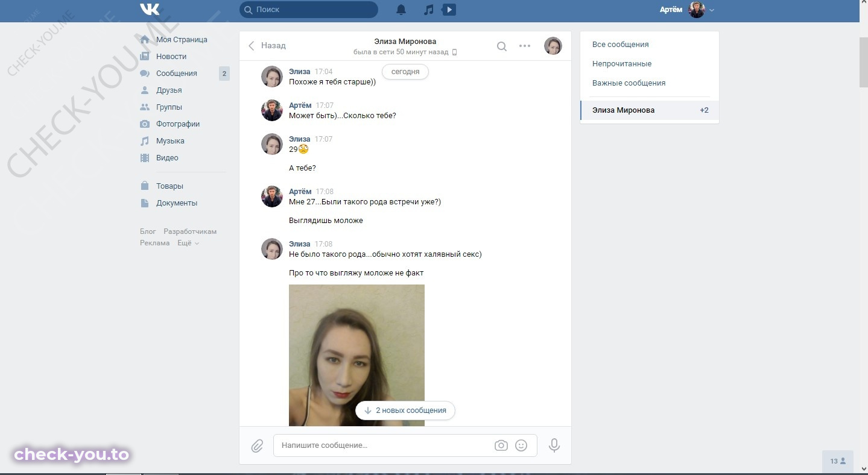Viewport: 868px width, 475px height.
Task: Record a voice message with microphone
Action: (554, 445)
